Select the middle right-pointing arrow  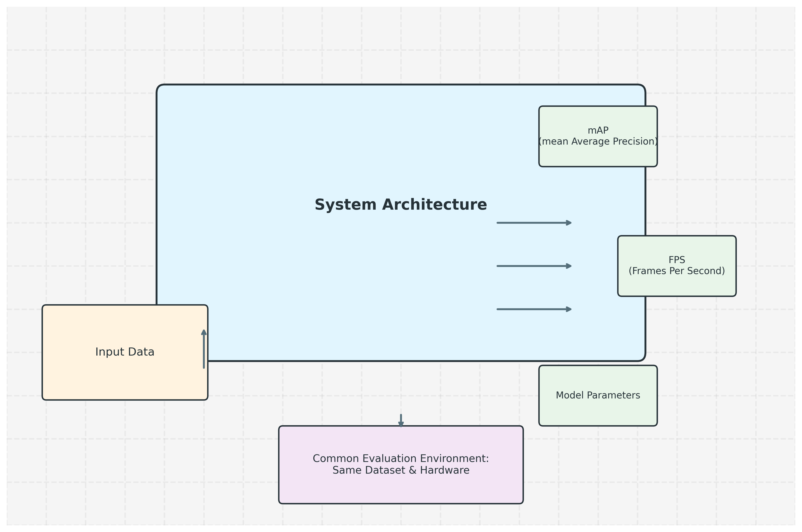click(534, 266)
